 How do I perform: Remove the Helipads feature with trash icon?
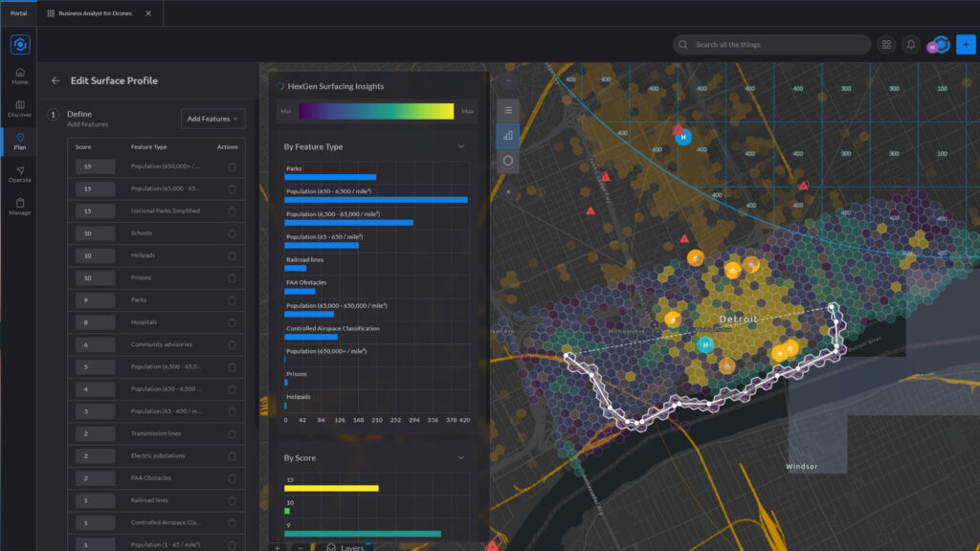pyautogui.click(x=232, y=255)
